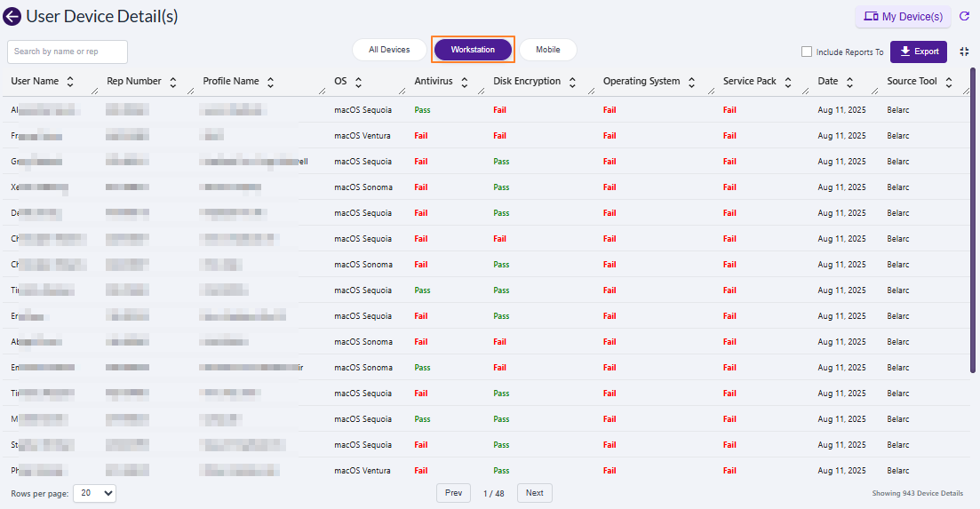This screenshot has height=509, width=980.
Task: Sort by OS column
Action: [359, 82]
